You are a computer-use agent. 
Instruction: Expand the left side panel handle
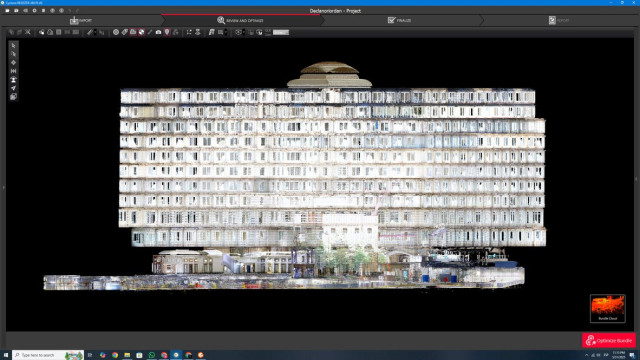click(x=3, y=187)
